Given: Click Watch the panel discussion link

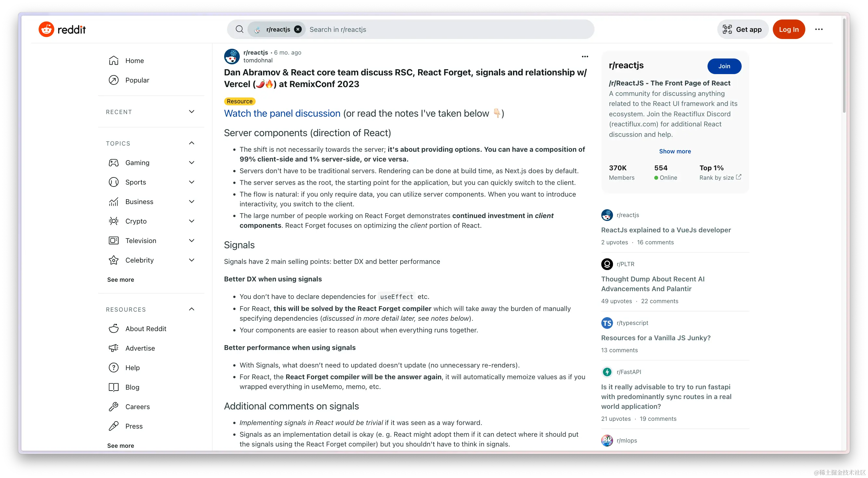Looking at the screenshot, I should (283, 113).
